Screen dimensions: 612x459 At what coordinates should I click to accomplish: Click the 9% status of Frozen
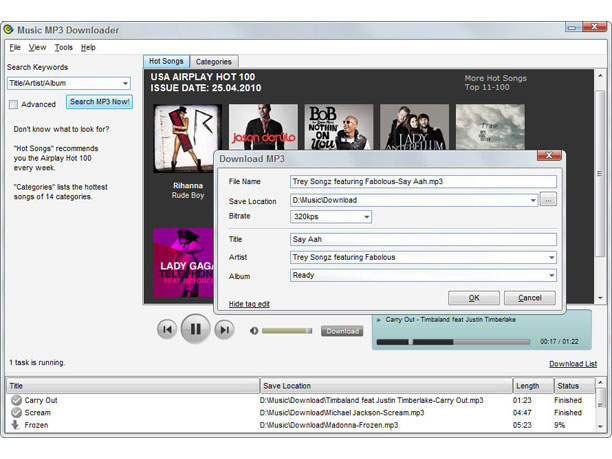point(559,425)
